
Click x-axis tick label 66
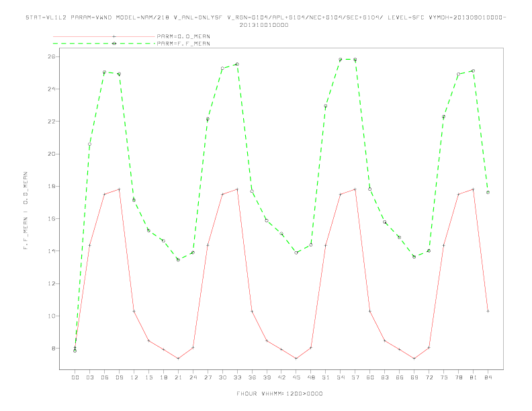400,377
